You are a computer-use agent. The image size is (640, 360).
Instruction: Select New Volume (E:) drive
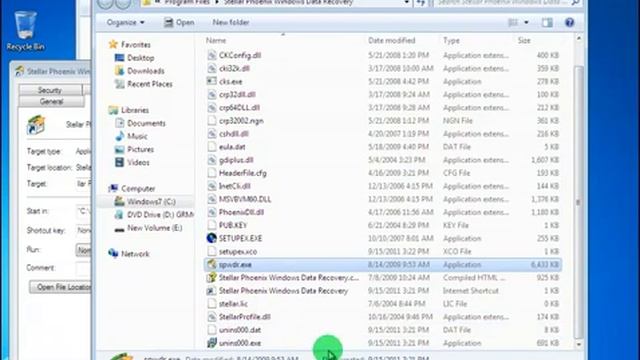154,228
